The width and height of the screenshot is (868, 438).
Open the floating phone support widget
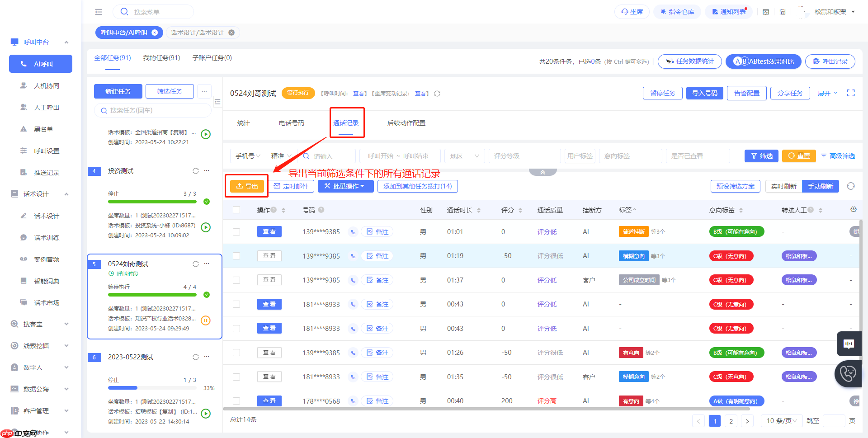click(x=848, y=374)
